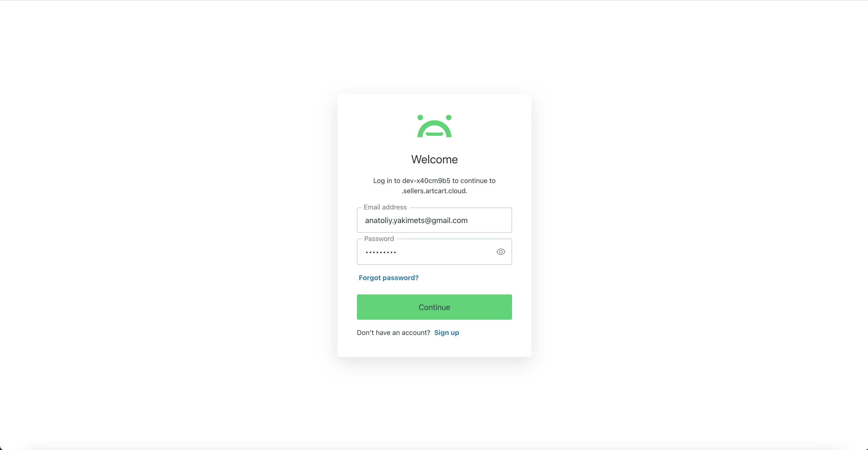Click the Email address floating label
This screenshot has width=868, height=450.
(x=385, y=207)
